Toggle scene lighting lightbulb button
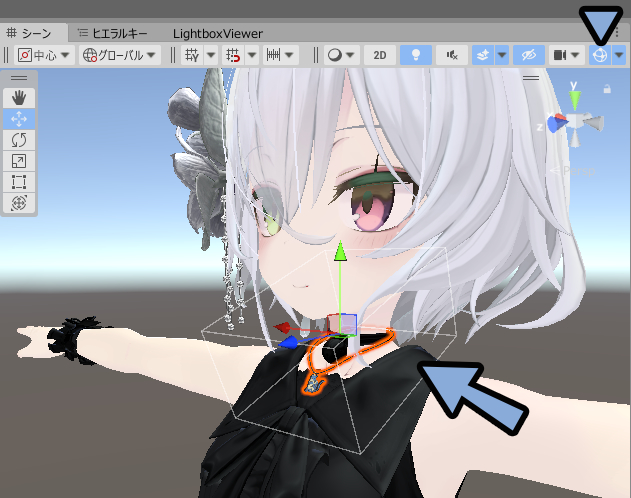This screenshot has width=631, height=498. 416,55
